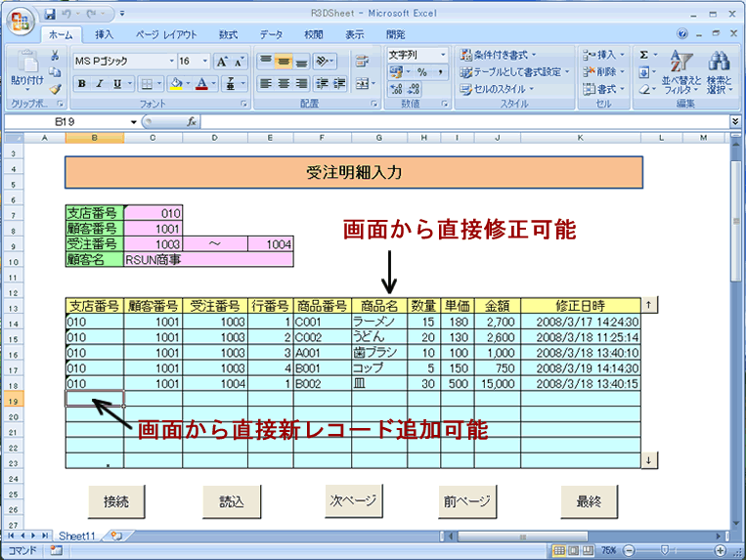Click the AutoSum sigma icon
The height and width of the screenshot is (560, 746).
(643, 55)
